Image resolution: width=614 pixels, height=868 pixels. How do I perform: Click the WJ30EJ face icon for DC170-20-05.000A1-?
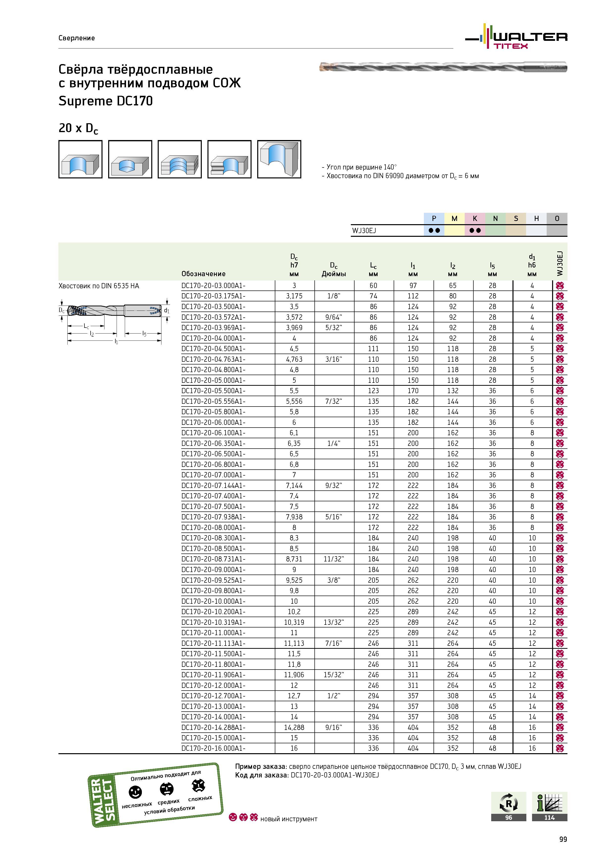560,380
